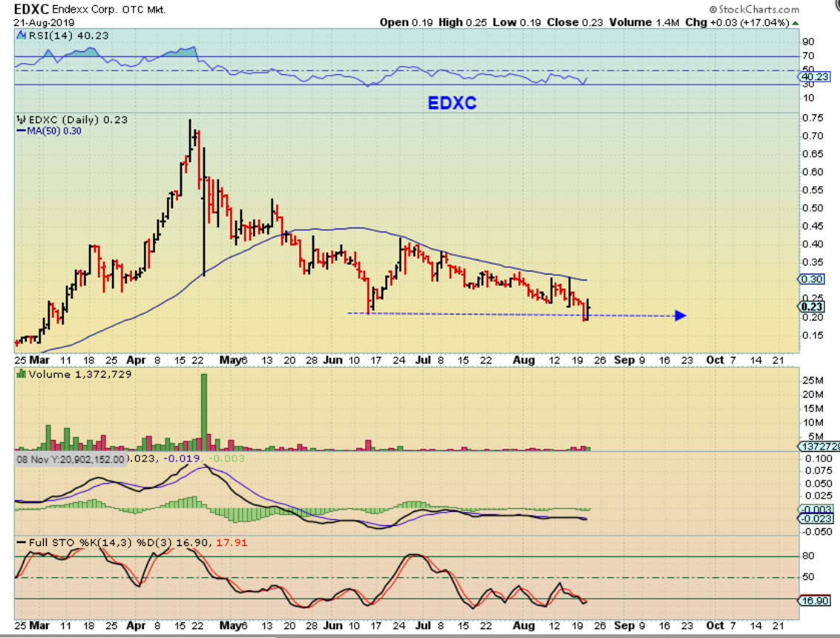Click the Chg +0.03 (+17.04%) readout
Image resolution: width=840 pixels, height=638 pixels.
coord(737,22)
